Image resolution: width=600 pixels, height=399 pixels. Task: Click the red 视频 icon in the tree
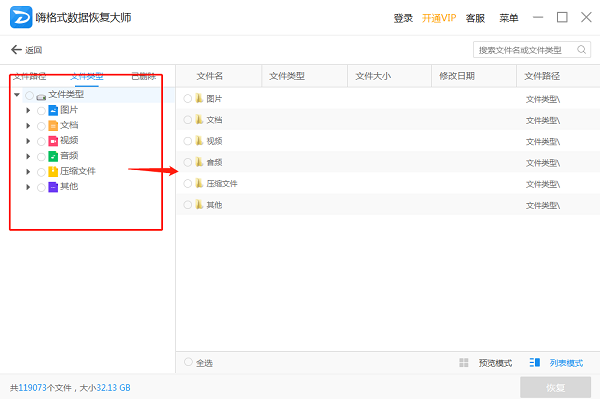(53, 141)
